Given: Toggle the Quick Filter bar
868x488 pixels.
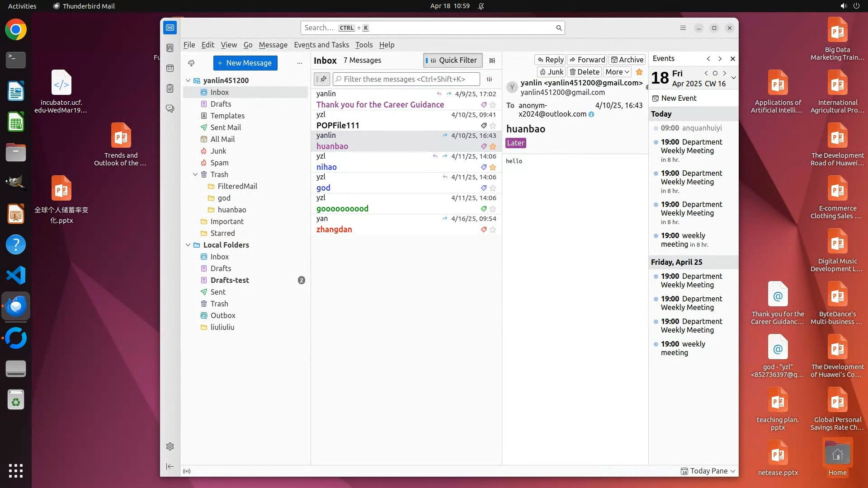Looking at the screenshot, I should pyautogui.click(x=453, y=60).
